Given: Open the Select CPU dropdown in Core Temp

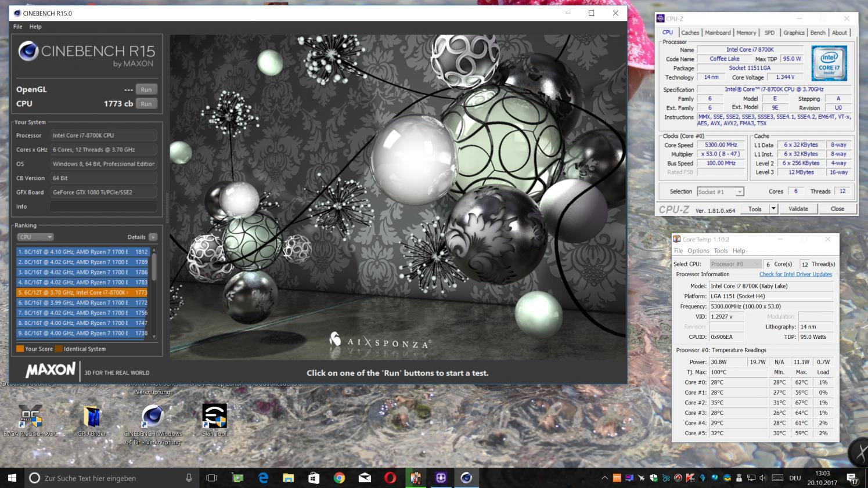Looking at the screenshot, I should click(735, 264).
